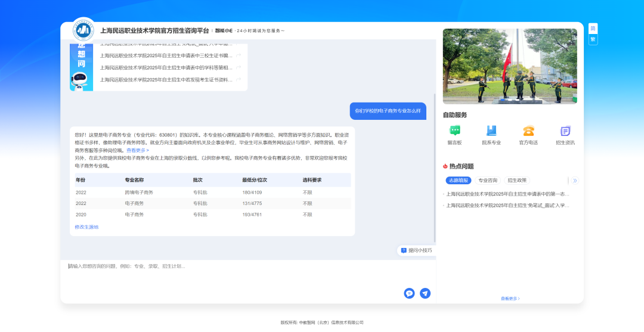Screen dimensions: 644x332
Task: Open hot question about 免笔试_面试入学
Action: pyautogui.click(x=507, y=206)
